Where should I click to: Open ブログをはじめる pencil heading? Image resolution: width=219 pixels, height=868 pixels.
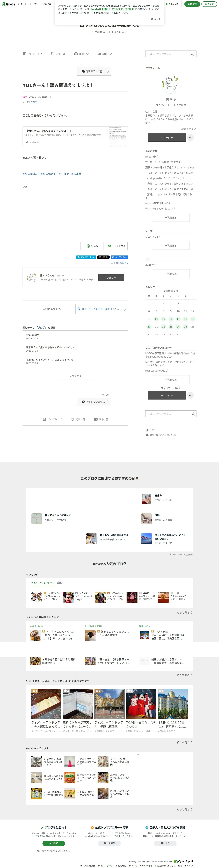54,827
